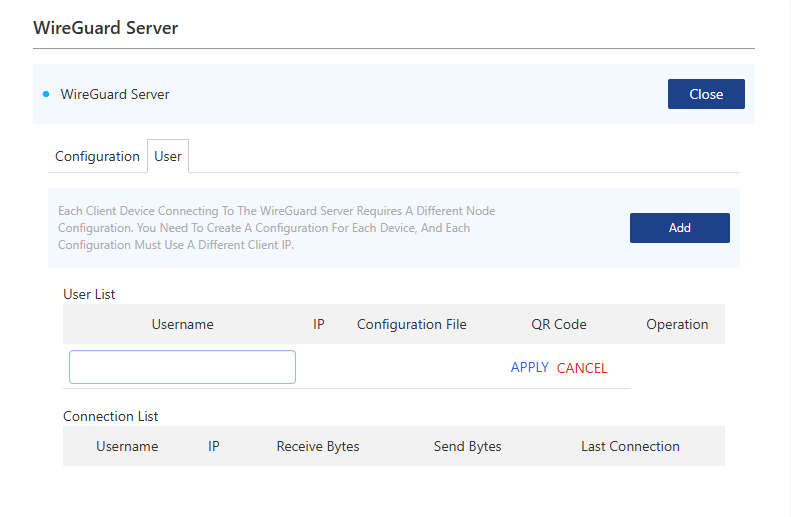Click CANCEL to discard the new user
791x517 pixels.
pyautogui.click(x=582, y=368)
